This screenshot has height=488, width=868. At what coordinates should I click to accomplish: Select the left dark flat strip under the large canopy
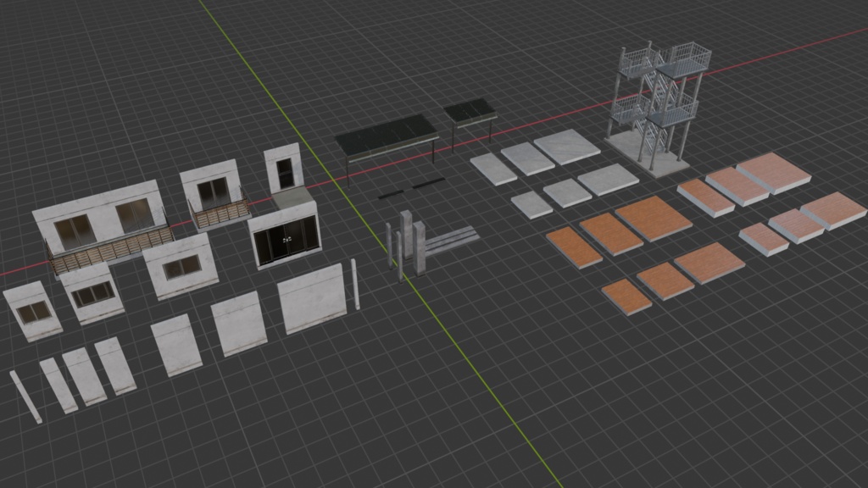[391, 194]
